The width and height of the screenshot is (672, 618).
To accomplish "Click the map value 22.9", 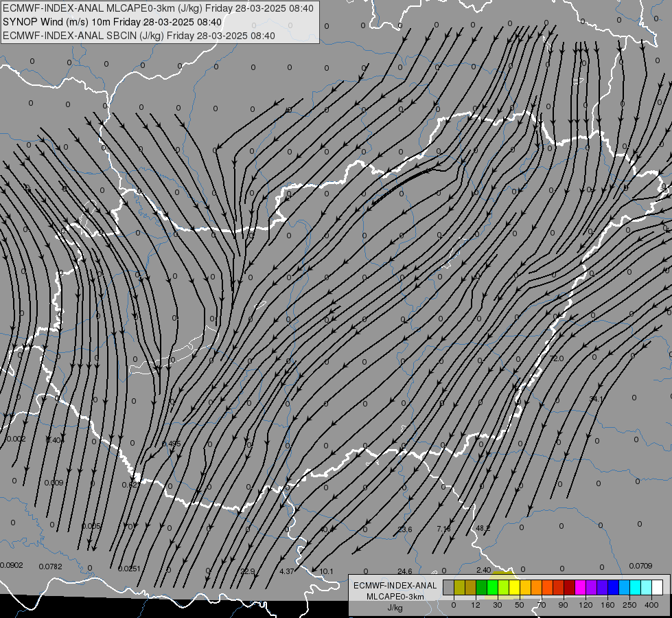I will (247, 571).
